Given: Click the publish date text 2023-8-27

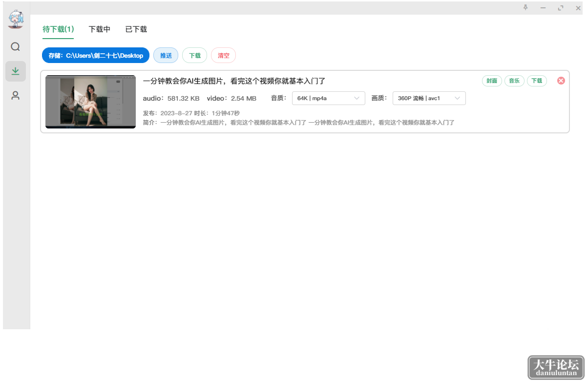Looking at the screenshot, I should click(176, 113).
